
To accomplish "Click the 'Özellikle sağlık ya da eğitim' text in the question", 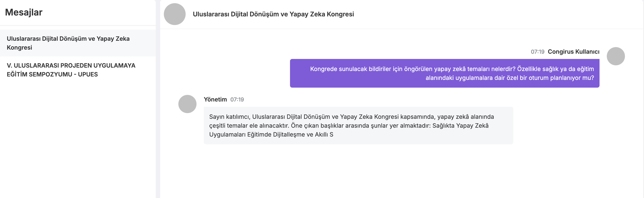I will (555, 69).
